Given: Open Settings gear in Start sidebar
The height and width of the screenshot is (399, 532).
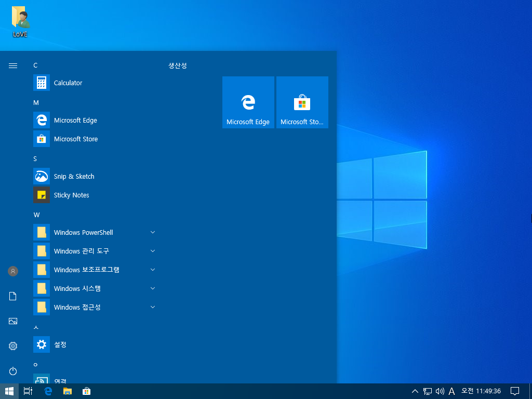Looking at the screenshot, I should (x=13, y=346).
